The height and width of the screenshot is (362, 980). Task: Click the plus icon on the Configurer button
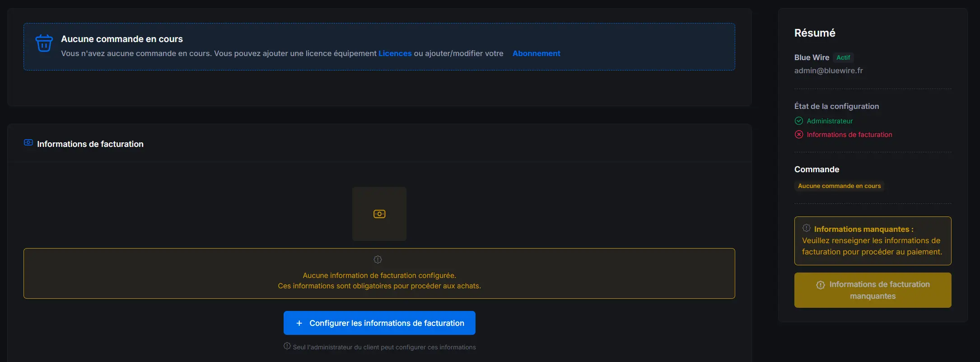click(299, 323)
